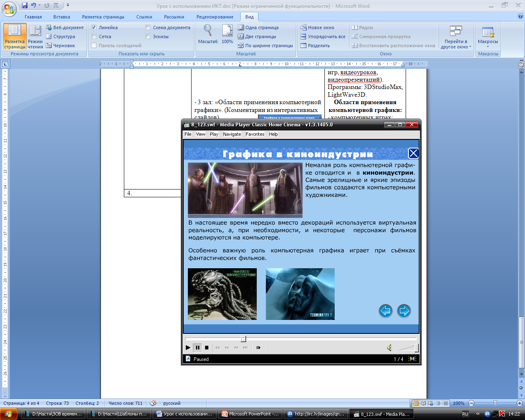Open the Full Screen Reading mode (Режим чтения)

click(x=35, y=37)
